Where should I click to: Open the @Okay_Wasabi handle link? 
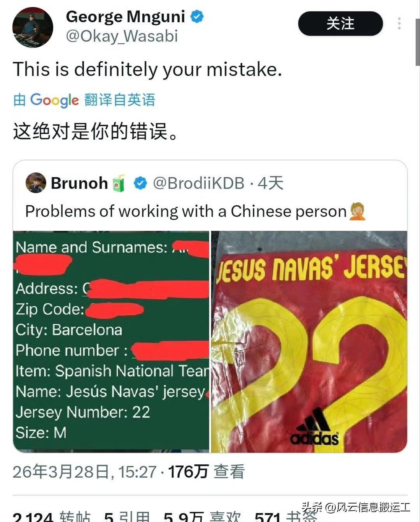point(122,36)
